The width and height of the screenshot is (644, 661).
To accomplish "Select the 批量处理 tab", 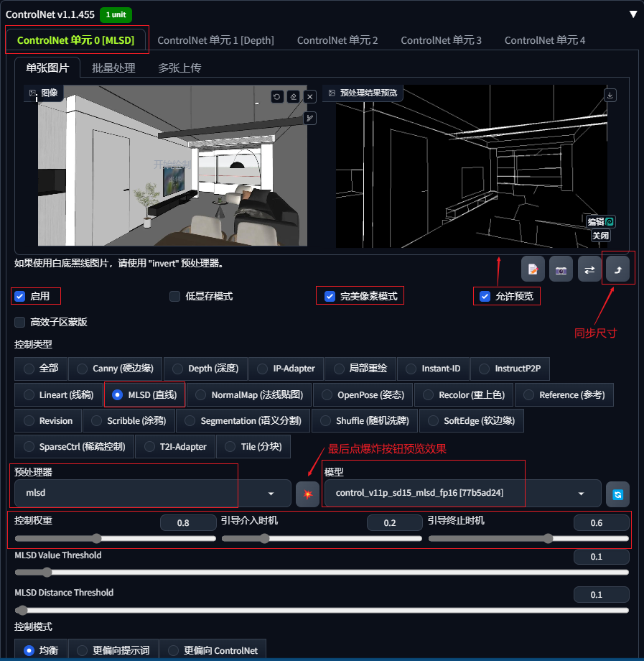I will tap(113, 68).
